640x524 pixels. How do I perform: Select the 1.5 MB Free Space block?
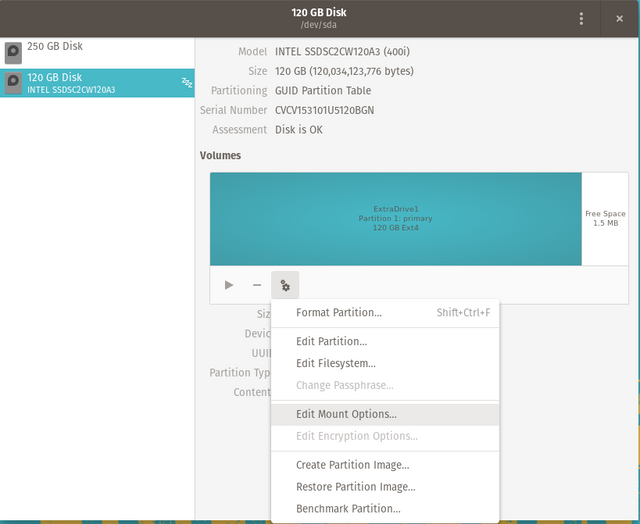(x=605, y=219)
